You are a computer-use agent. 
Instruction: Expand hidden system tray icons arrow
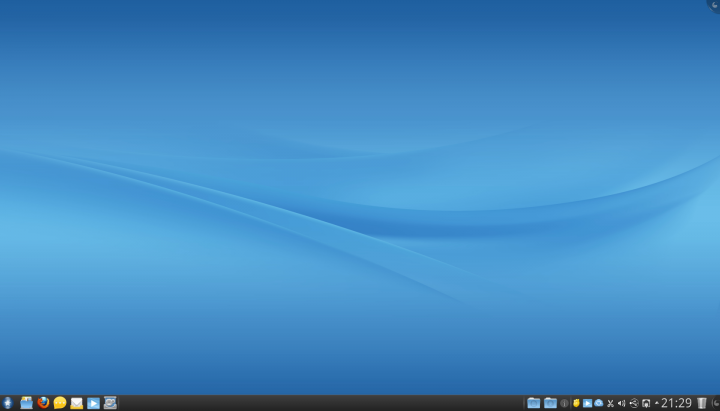click(x=657, y=403)
